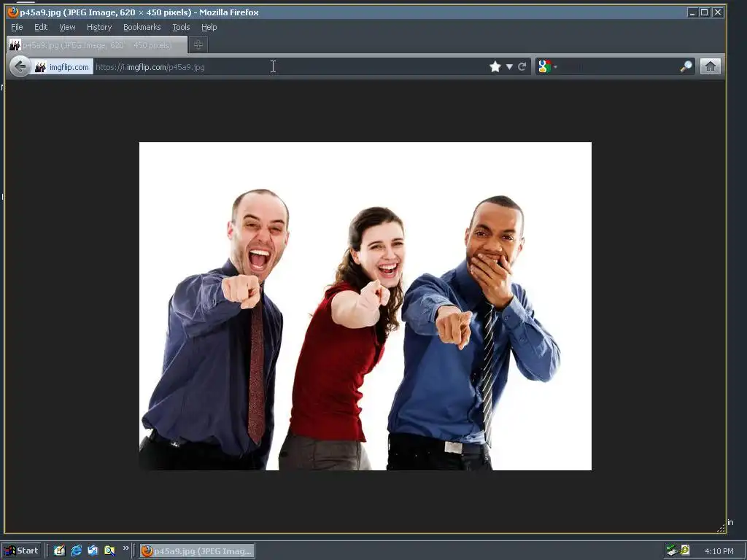Click the magnifying glass search icon
The width and height of the screenshot is (747, 560).
click(x=686, y=66)
